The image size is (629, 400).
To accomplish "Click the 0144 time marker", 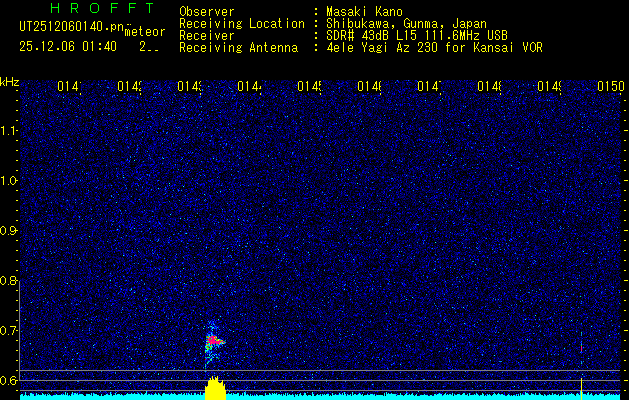I will [250, 86].
